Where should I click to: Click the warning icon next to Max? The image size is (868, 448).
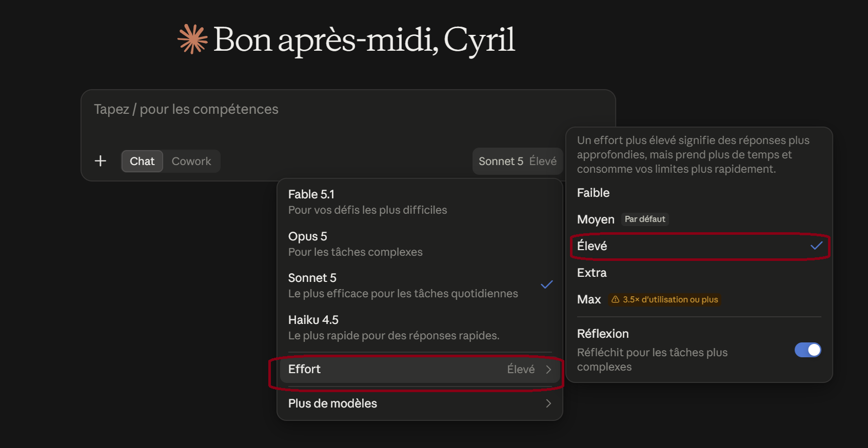615,299
